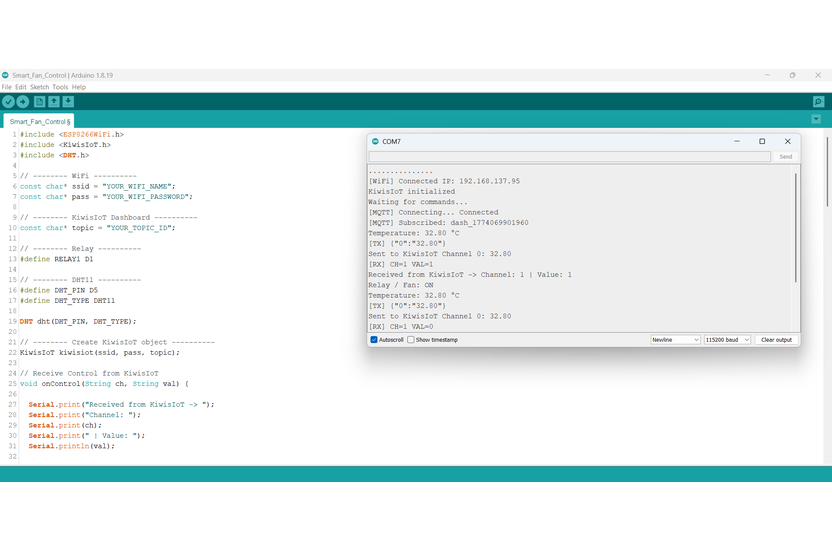Viewport: 832px width, 551px height.
Task: Click the COM7 window Arduino icon
Action: (x=376, y=141)
